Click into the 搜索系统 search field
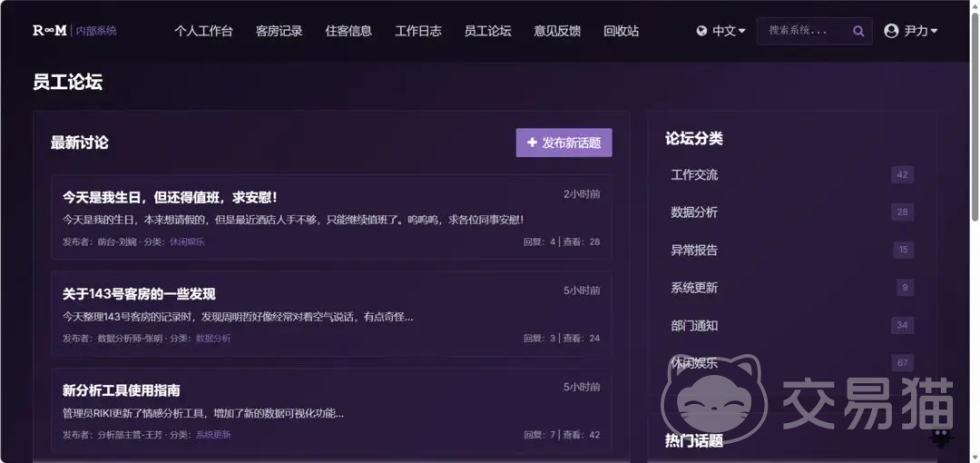980x463 pixels. click(x=803, y=31)
